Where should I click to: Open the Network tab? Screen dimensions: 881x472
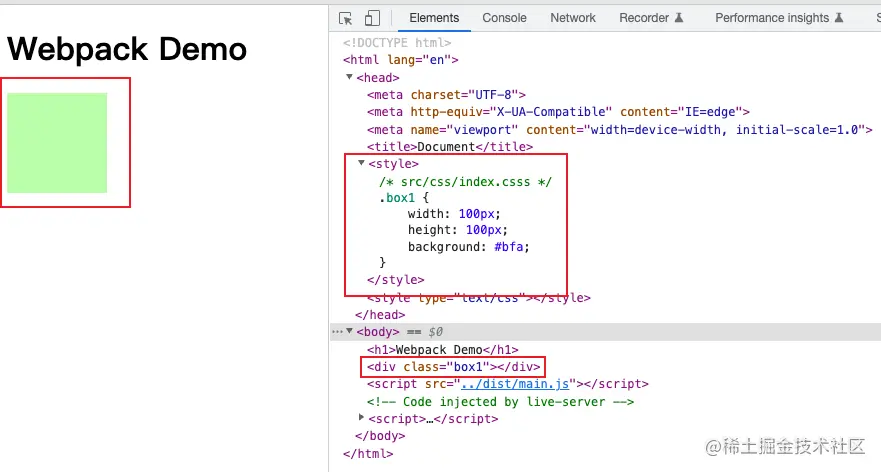coord(573,18)
